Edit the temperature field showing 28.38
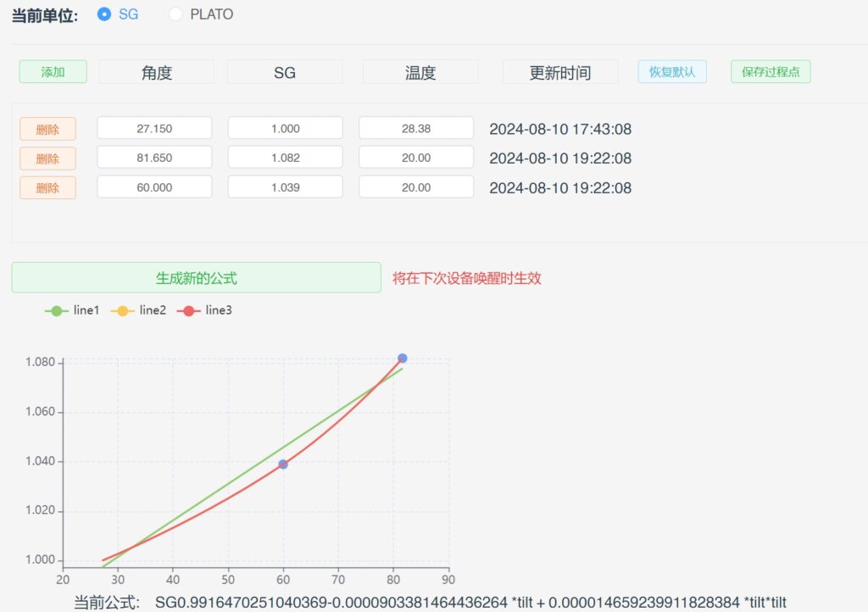The width and height of the screenshot is (868, 612). pyautogui.click(x=415, y=129)
